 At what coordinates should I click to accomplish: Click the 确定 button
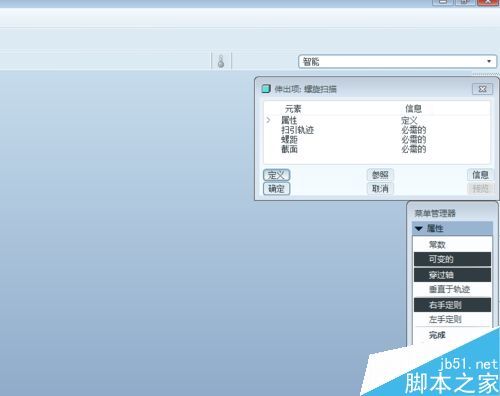(x=276, y=189)
